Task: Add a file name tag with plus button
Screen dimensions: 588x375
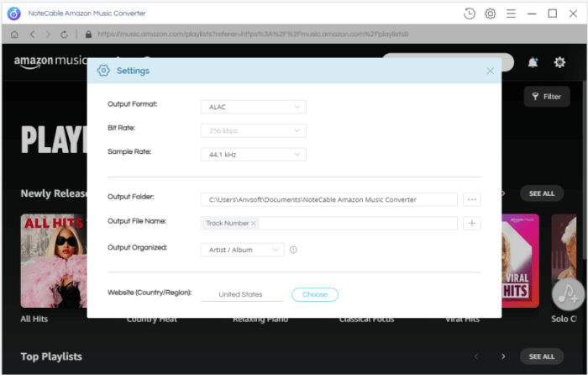Action: 472,224
